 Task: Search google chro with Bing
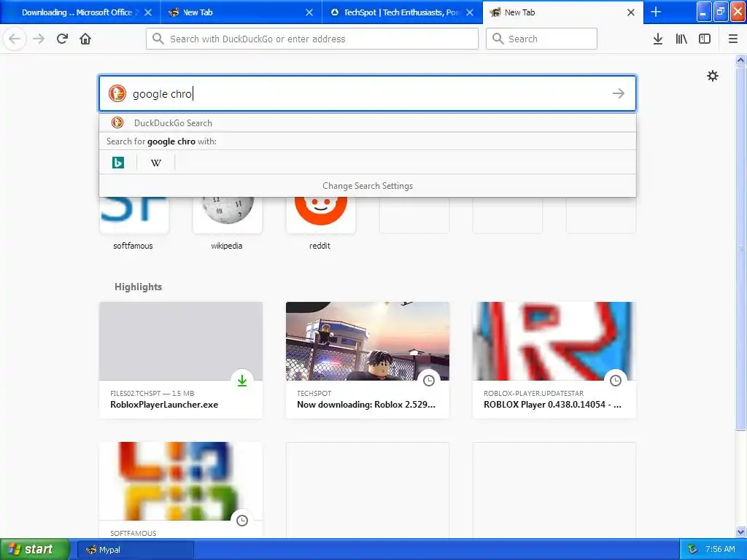117,163
